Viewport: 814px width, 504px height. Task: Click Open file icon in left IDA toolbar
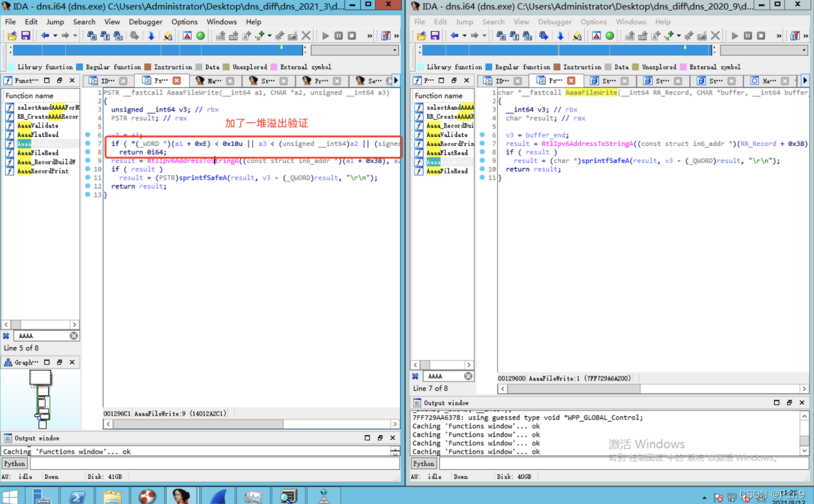(12, 36)
